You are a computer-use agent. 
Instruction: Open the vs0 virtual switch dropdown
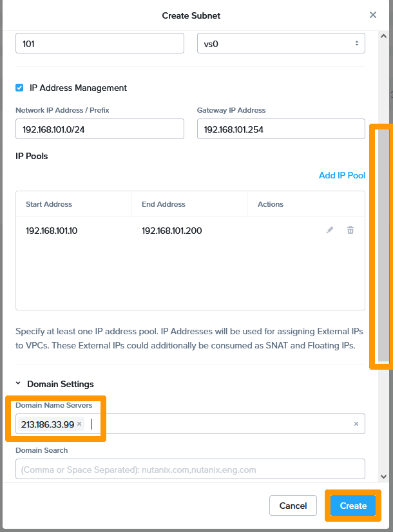[x=281, y=43]
